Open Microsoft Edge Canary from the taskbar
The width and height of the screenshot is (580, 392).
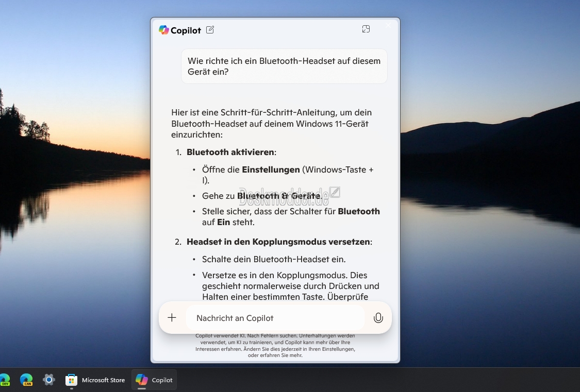26,380
